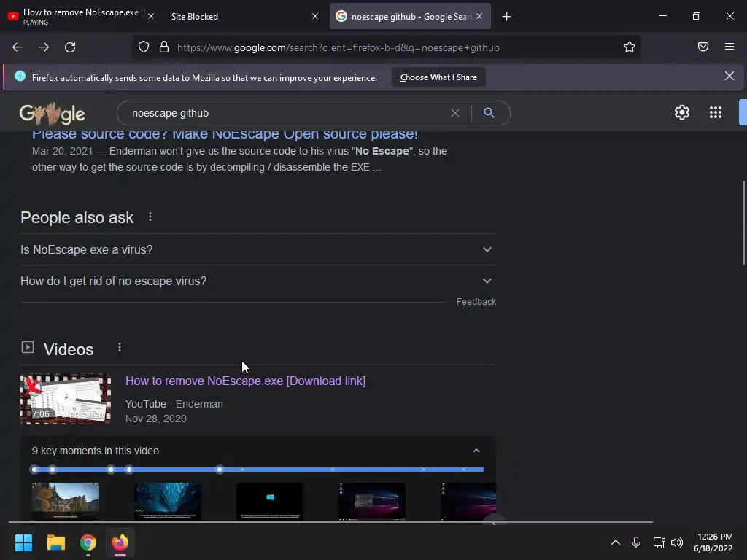This screenshot has width=747, height=560.
Task: Open the Firefox hamburger menu
Action: (729, 47)
